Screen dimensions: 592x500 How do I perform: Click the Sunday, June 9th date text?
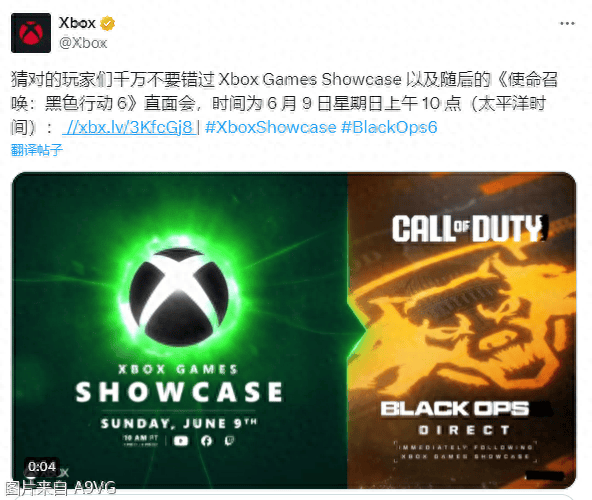(x=179, y=423)
